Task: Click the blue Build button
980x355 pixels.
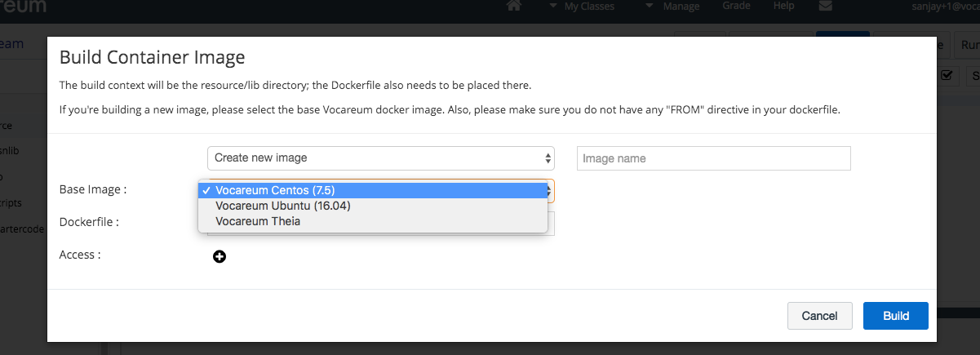Action: [x=896, y=316]
